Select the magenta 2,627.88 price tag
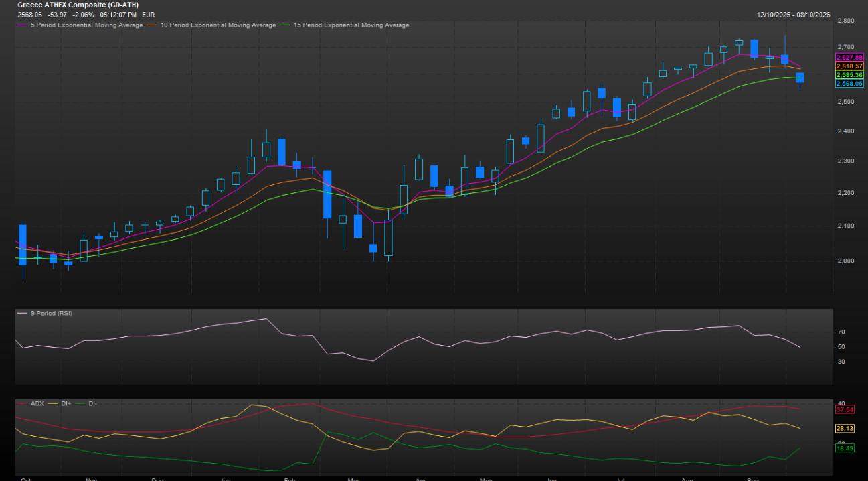Screen dimensions: 868x481 (850, 58)
